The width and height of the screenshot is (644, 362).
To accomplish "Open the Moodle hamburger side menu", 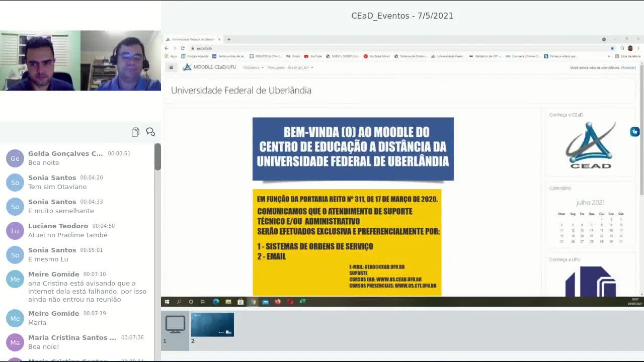I will [x=171, y=67].
